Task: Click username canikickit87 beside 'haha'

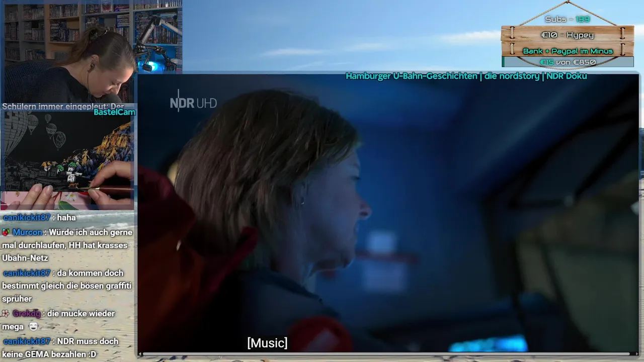Action: click(x=27, y=218)
